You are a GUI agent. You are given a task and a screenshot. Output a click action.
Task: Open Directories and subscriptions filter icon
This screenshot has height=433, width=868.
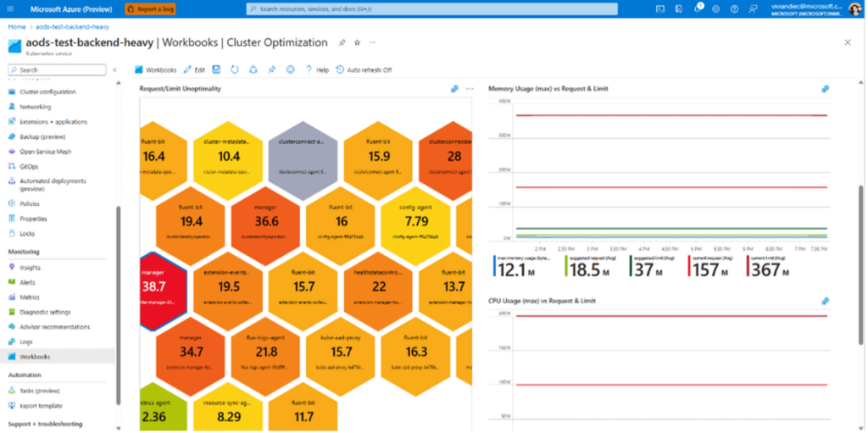click(679, 8)
